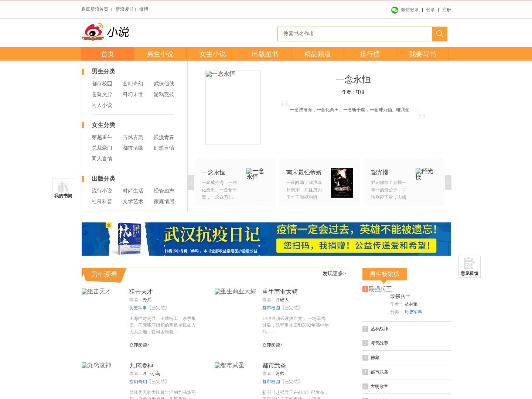
Task: Click 发现更多> in 男生爱看
Action: click(334, 274)
